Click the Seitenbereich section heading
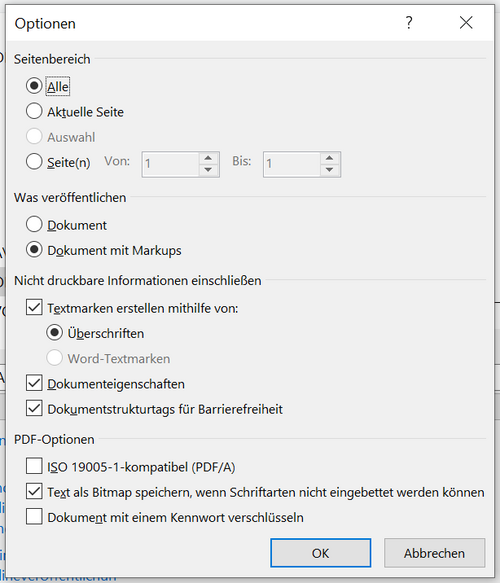The image size is (500, 583). pos(52,59)
